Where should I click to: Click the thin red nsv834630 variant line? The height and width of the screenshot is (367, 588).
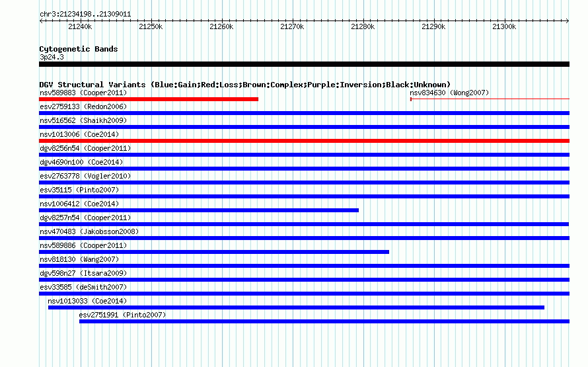coord(490,99)
